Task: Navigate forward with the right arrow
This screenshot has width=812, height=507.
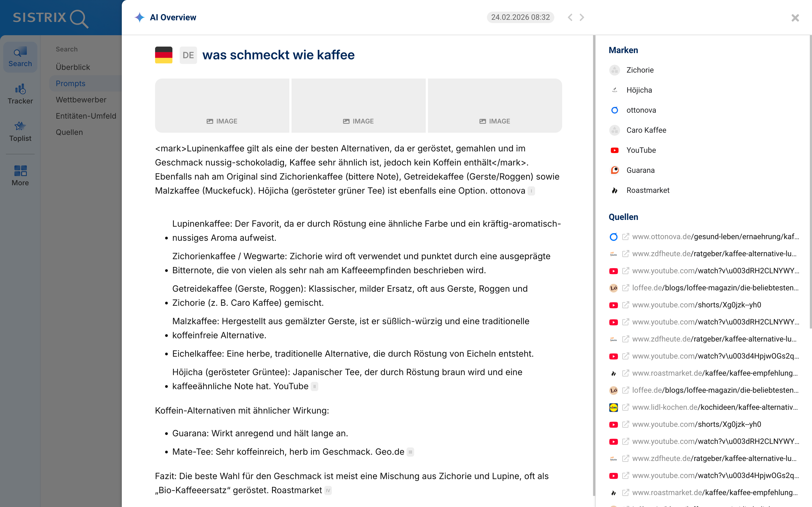Action: [x=582, y=17]
